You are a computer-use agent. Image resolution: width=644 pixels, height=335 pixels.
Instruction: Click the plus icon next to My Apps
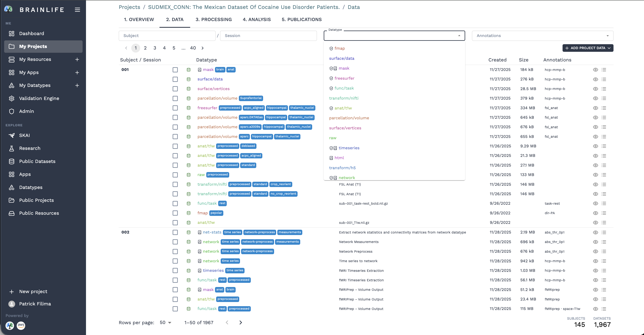(77, 72)
